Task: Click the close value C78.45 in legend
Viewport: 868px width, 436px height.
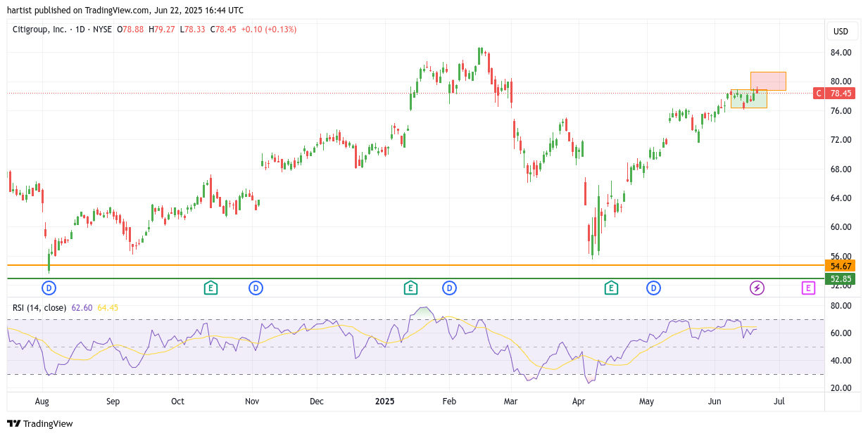Action: tap(222, 30)
